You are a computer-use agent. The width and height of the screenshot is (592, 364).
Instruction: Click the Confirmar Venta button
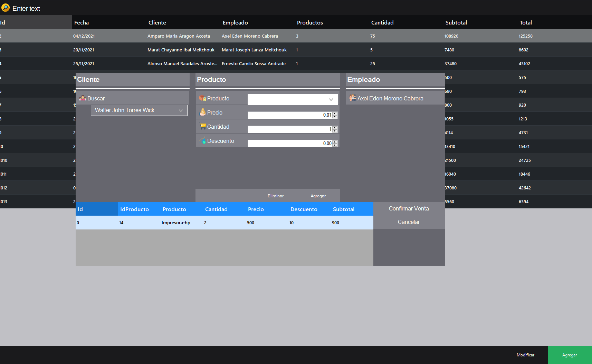point(409,208)
